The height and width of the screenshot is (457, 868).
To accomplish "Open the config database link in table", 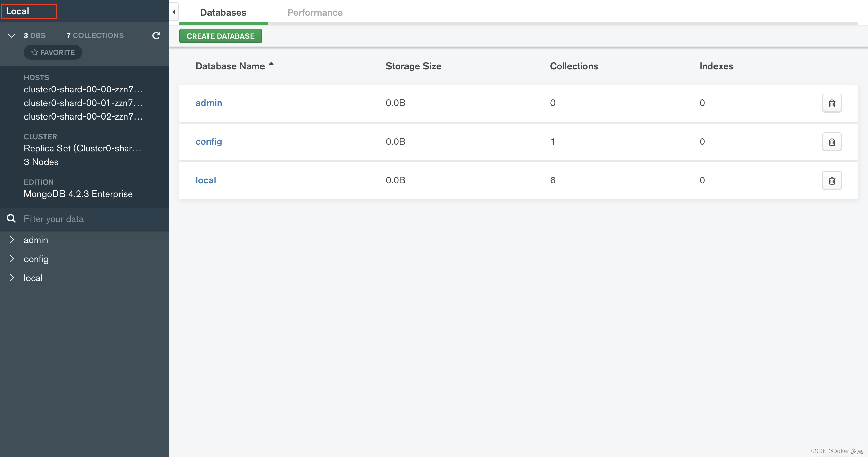I will (209, 142).
